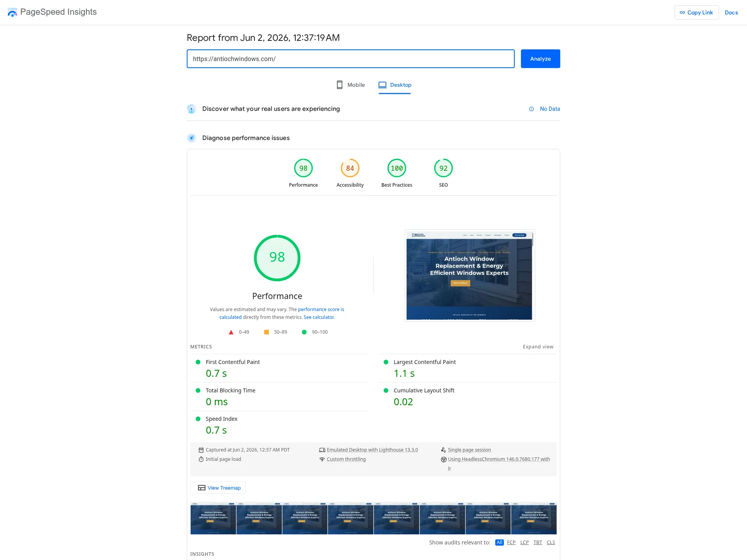The width and height of the screenshot is (747, 560).
Task: Open the View Treemap button
Action: tap(218, 488)
